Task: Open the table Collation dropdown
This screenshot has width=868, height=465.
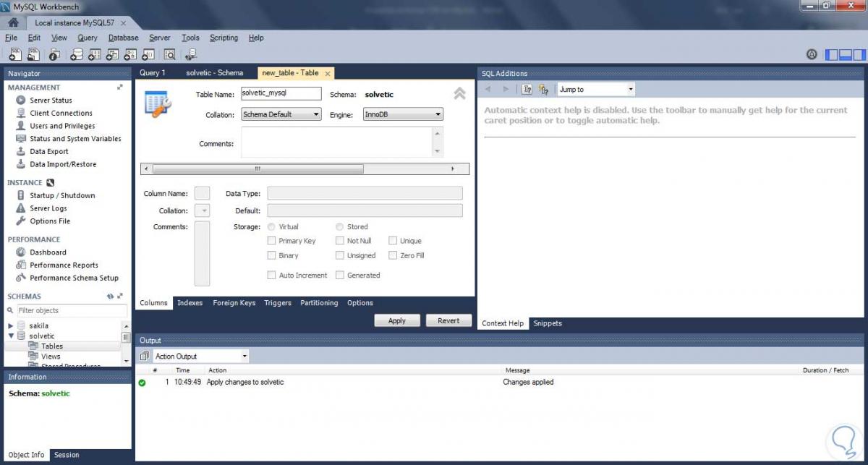Action: 281,114
